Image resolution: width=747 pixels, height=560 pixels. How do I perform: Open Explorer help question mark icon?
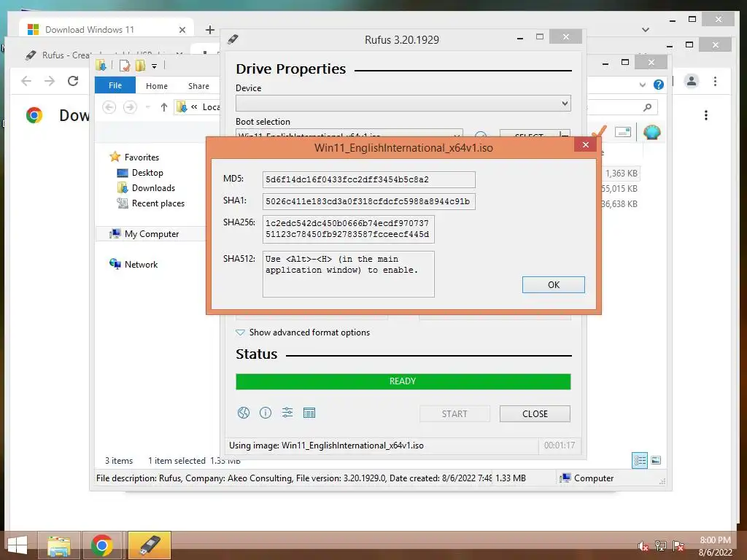click(659, 85)
